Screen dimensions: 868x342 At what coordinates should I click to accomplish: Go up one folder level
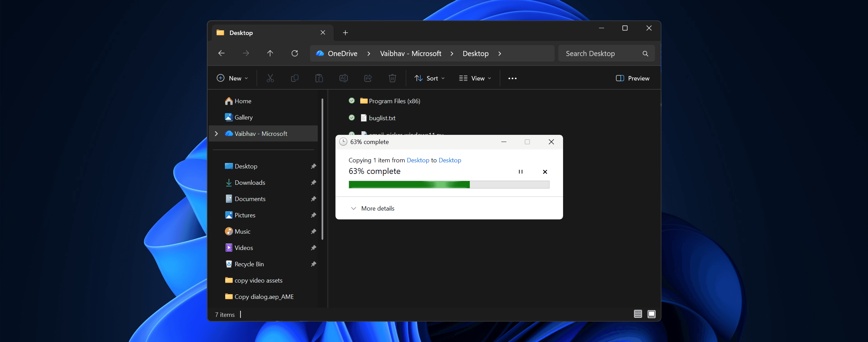click(x=270, y=53)
